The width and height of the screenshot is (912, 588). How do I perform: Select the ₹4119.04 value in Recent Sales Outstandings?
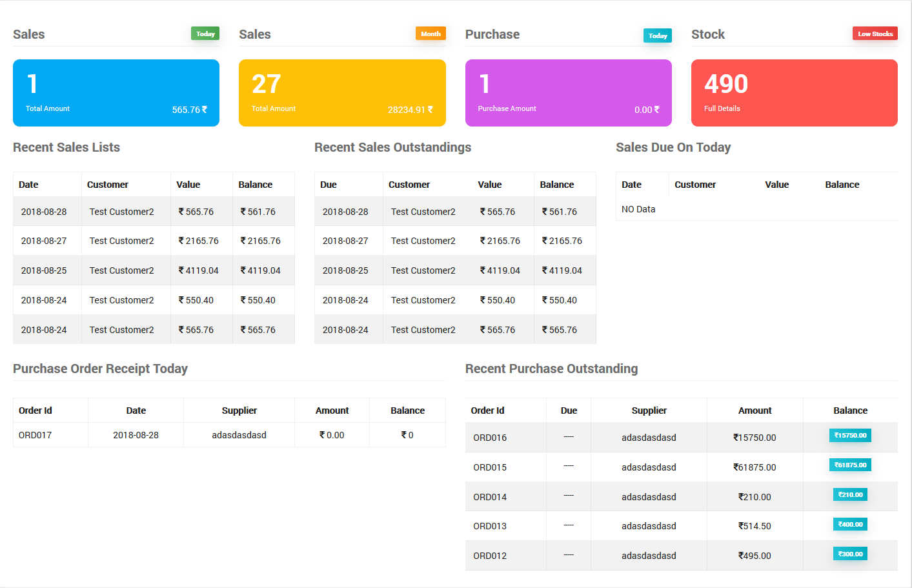pyautogui.click(x=500, y=270)
